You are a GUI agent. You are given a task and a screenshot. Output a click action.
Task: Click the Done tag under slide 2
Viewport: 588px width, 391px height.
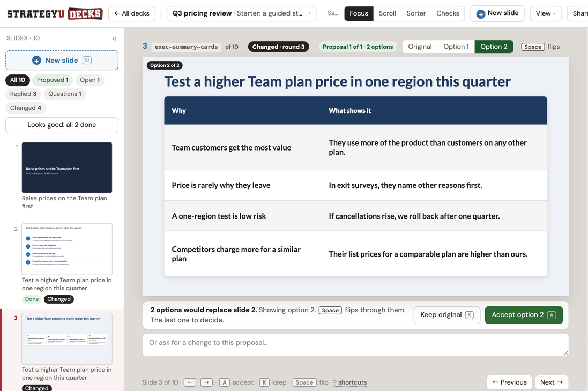(x=32, y=299)
